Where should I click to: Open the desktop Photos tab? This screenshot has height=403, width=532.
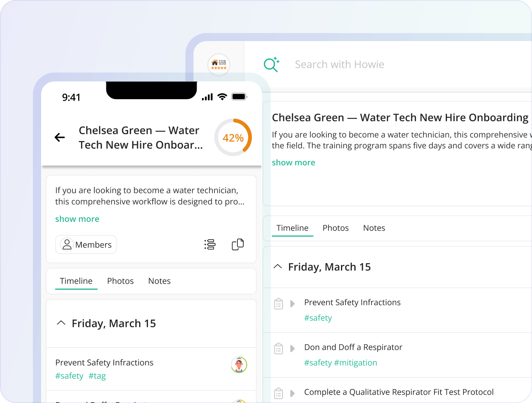pos(336,228)
